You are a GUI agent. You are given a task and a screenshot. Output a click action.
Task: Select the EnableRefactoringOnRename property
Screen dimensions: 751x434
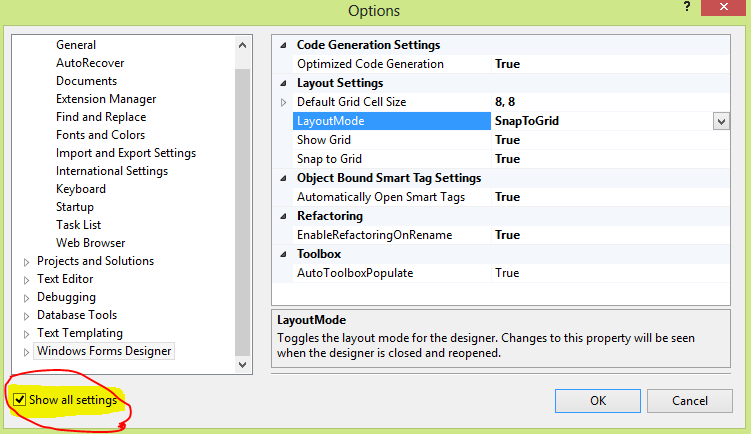coord(375,235)
